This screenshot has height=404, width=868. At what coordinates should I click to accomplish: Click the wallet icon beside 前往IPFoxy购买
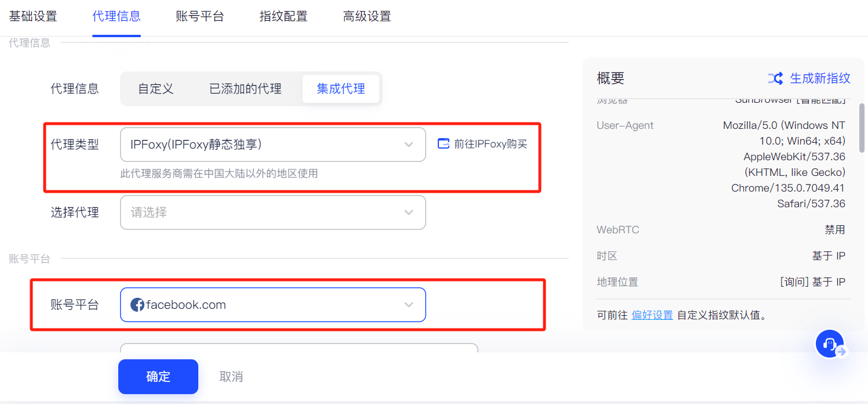[444, 144]
